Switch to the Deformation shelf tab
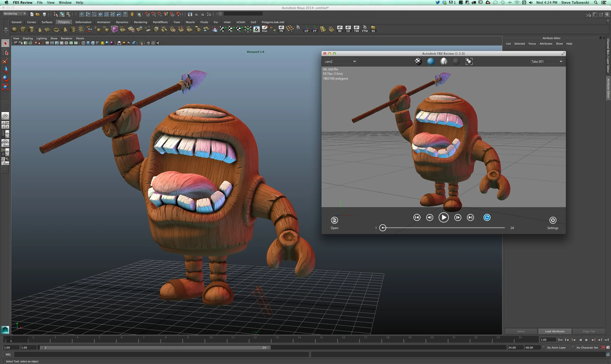This screenshot has width=611, height=364. tap(83, 22)
